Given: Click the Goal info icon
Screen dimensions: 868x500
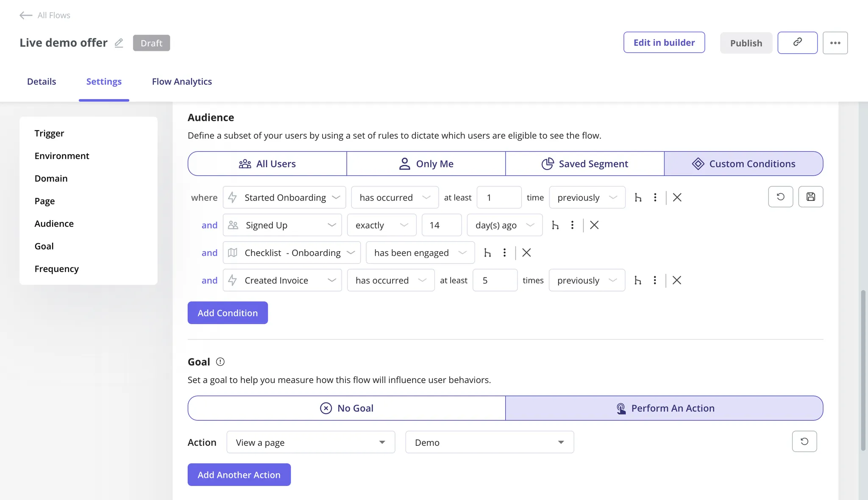Looking at the screenshot, I should click(x=220, y=361).
